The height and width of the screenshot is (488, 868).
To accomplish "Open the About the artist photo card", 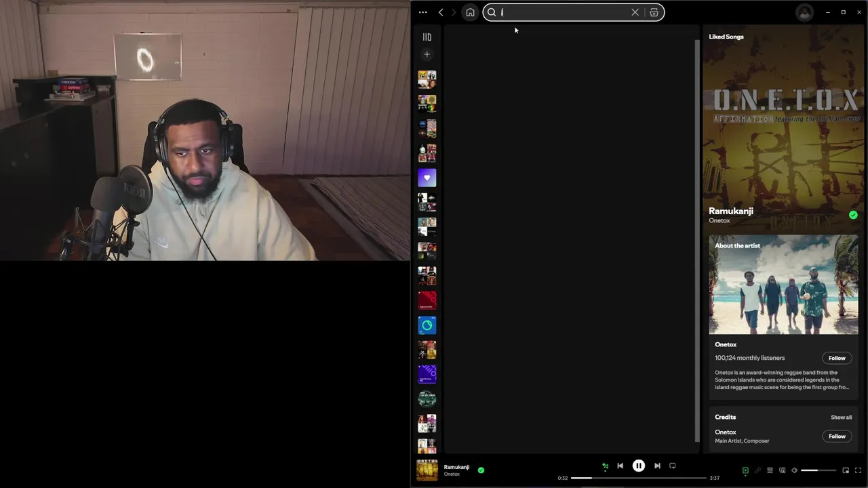I will [x=783, y=285].
